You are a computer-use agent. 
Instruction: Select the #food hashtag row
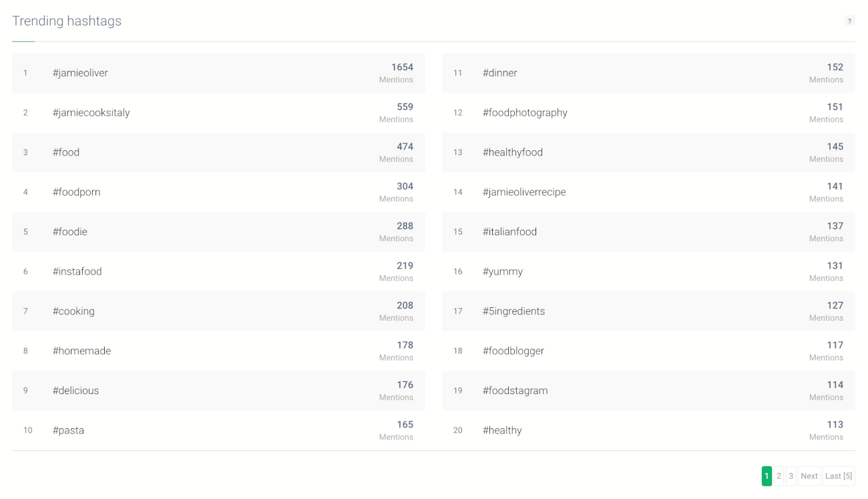[x=218, y=152]
